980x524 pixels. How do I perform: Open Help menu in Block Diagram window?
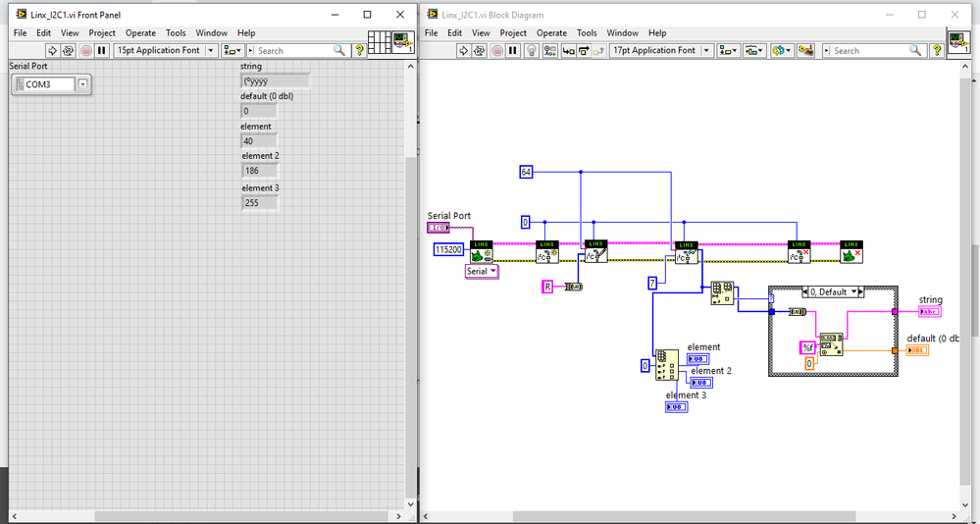tap(657, 33)
